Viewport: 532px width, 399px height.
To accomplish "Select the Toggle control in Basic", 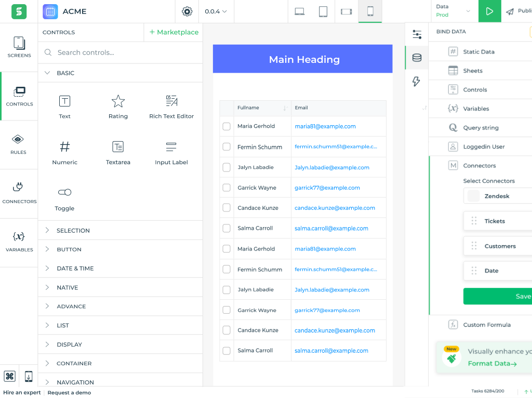I will pyautogui.click(x=64, y=198).
